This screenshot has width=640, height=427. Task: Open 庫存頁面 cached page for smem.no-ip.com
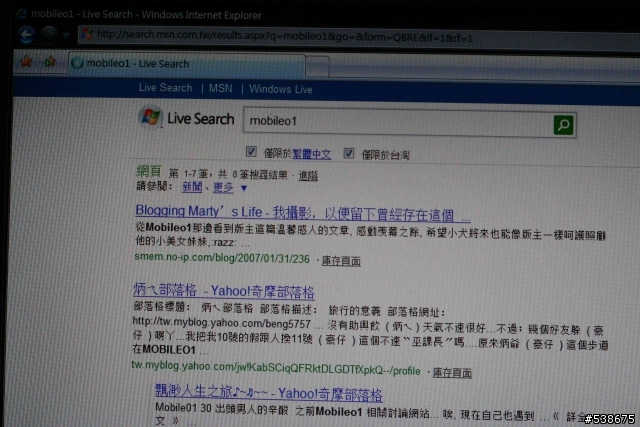pos(341,261)
